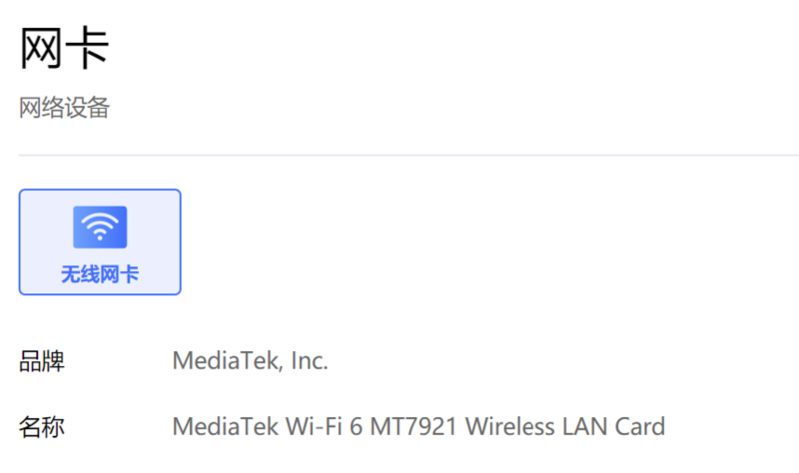799x473 pixels.
Task: Click the 名称 field label
Action: (42, 427)
